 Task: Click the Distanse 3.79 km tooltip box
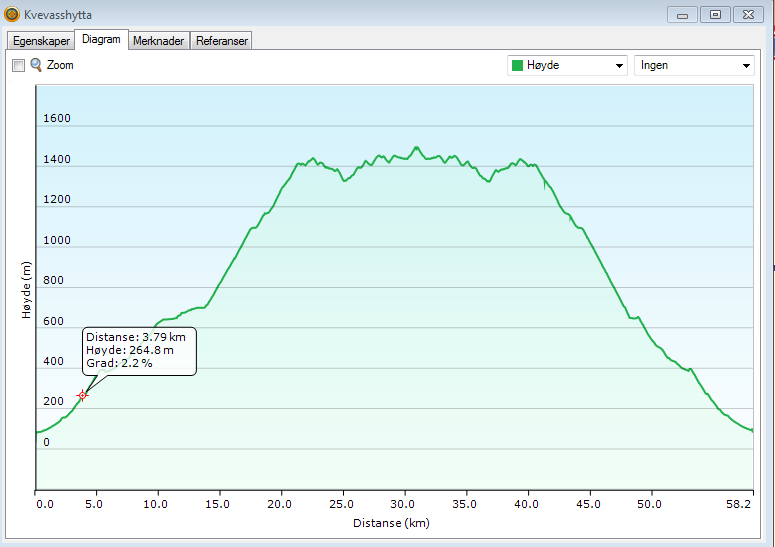pyautogui.click(x=139, y=350)
